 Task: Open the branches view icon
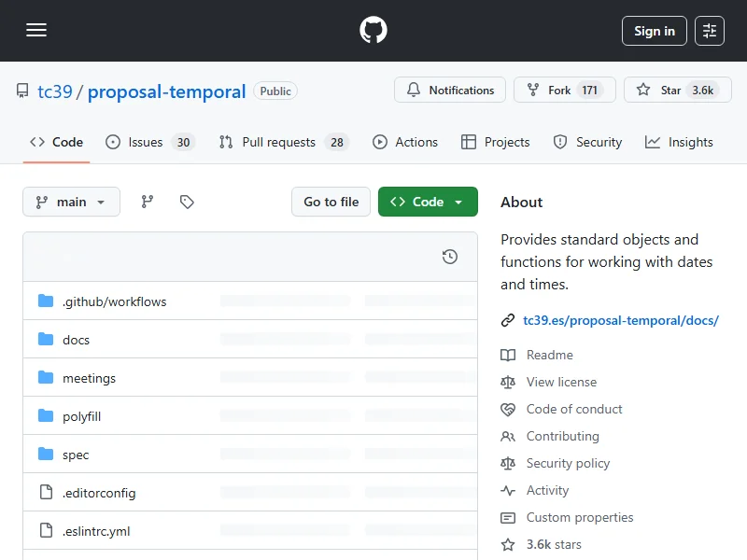(x=148, y=202)
